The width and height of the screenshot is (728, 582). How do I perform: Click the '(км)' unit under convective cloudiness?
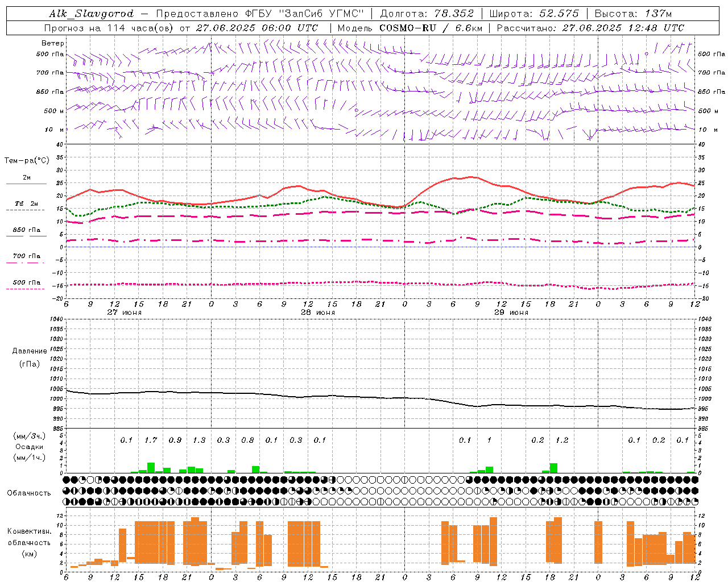tap(30, 553)
